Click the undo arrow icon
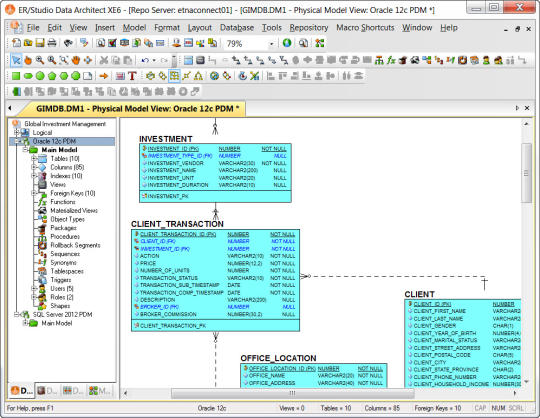 [x=145, y=60]
